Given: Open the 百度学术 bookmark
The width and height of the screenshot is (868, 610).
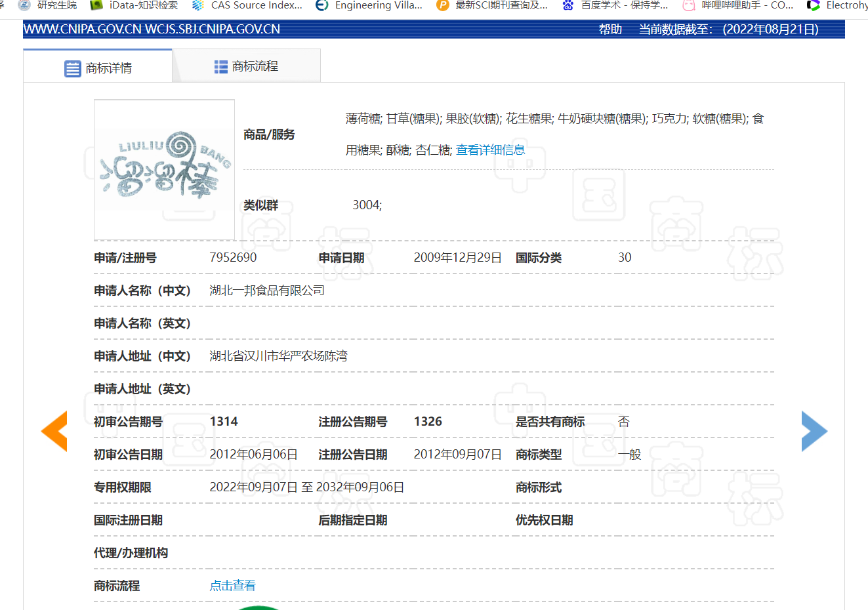Looking at the screenshot, I should [615, 5].
